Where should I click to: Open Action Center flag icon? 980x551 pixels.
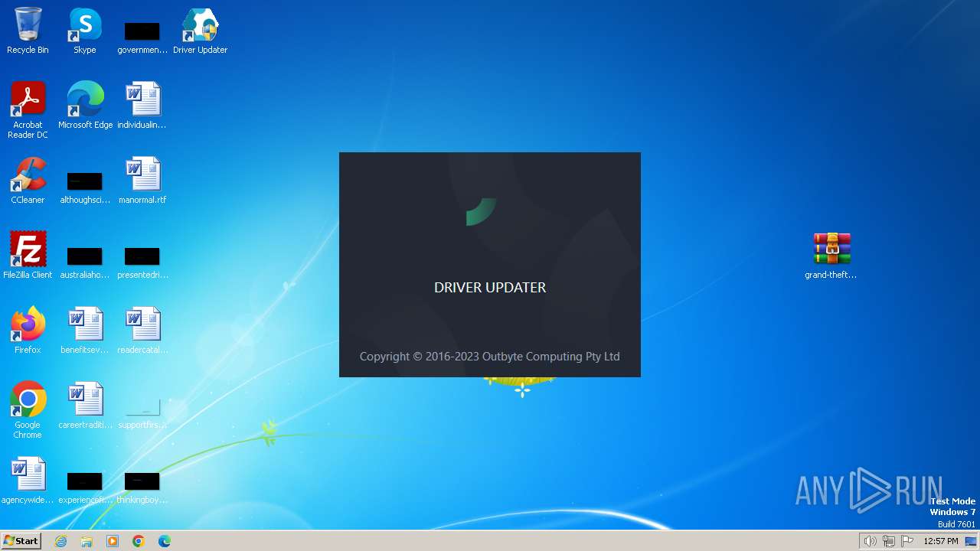point(907,541)
